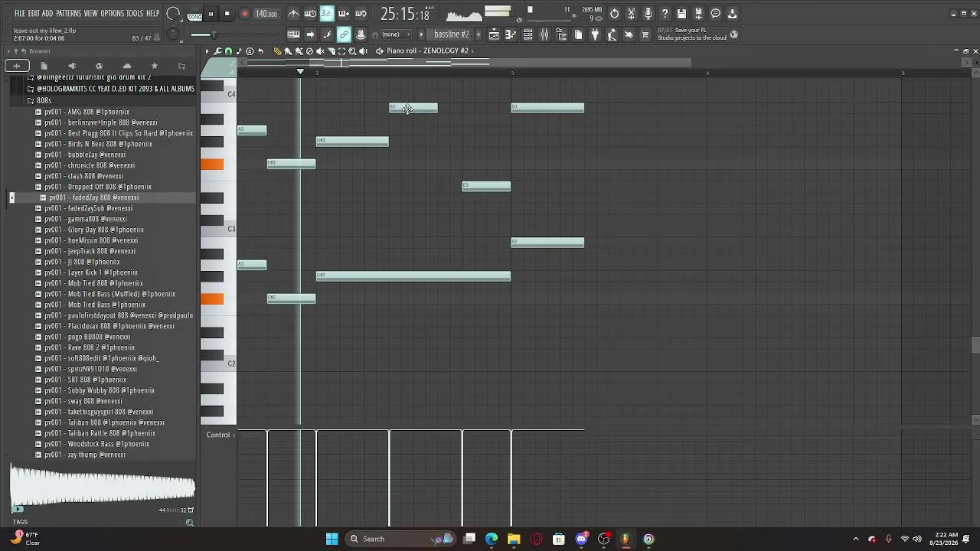Select sample pv001 - zay thump @venexxi
The image size is (980, 551).
[x=85, y=455]
